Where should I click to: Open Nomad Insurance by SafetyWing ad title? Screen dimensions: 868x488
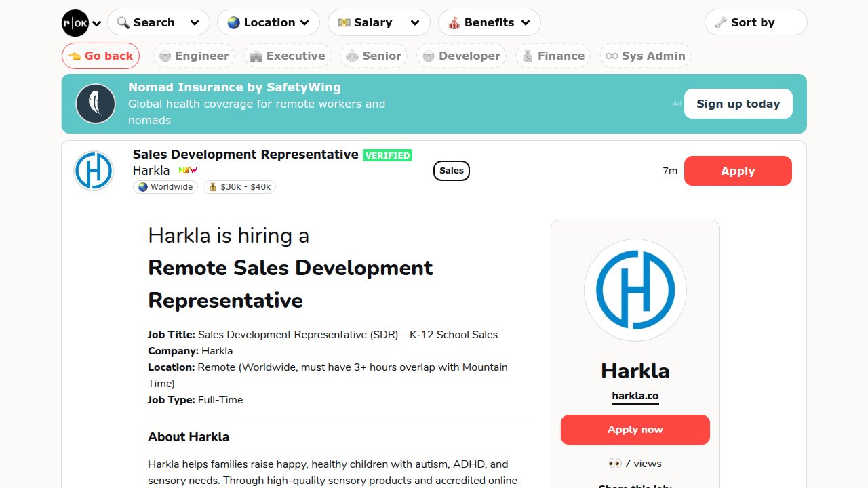235,87
